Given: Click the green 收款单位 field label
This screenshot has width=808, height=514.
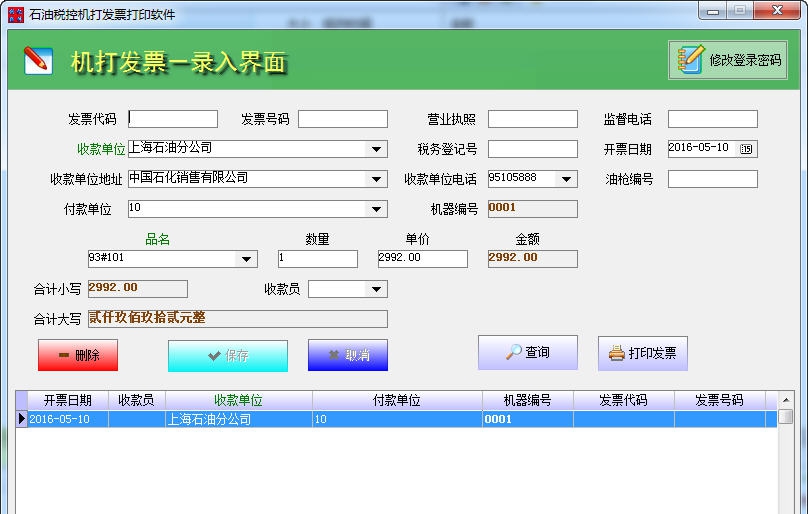Looking at the screenshot, I should click(101, 149).
